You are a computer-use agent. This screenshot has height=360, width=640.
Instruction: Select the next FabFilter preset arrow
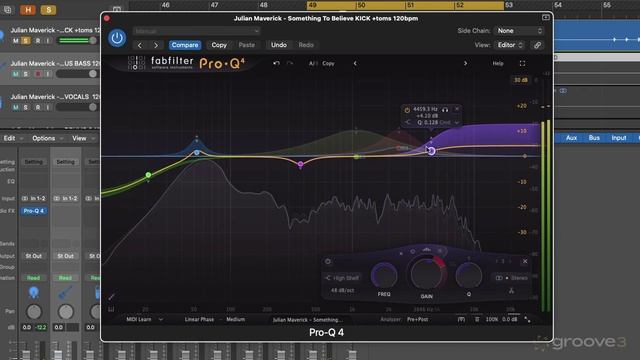tap(465, 63)
